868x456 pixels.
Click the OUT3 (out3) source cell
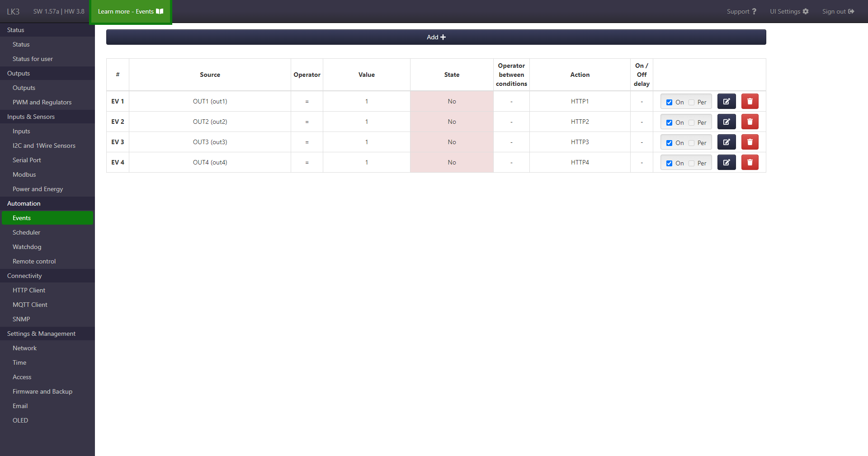click(x=210, y=142)
